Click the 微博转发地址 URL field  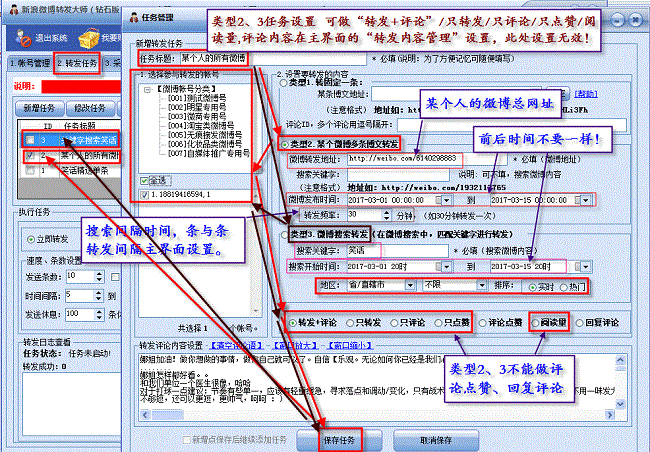427,159
